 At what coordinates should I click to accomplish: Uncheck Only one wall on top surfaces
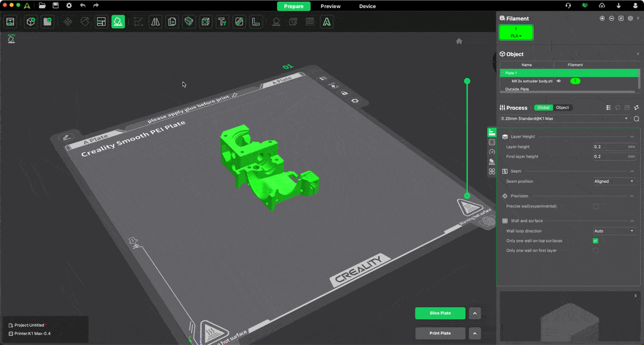595,241
